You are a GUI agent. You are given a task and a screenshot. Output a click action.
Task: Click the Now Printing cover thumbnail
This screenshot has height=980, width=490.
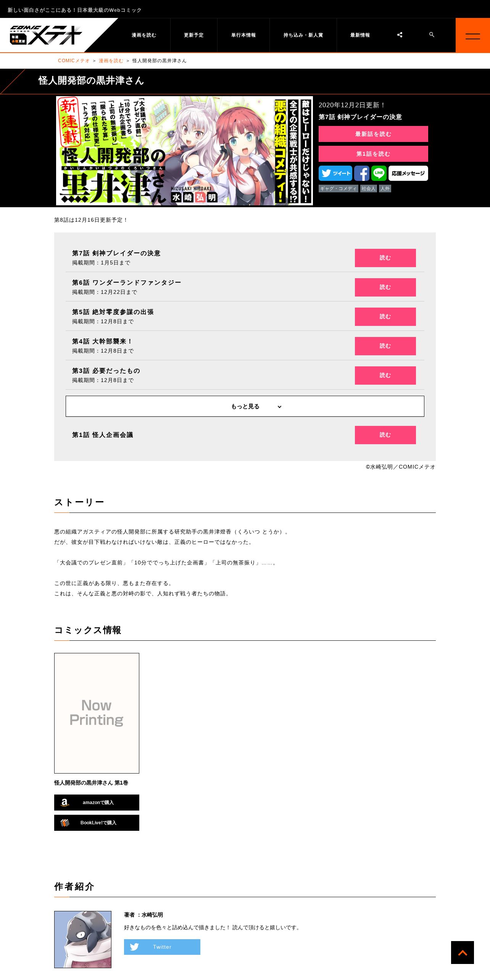pos(97,713)
